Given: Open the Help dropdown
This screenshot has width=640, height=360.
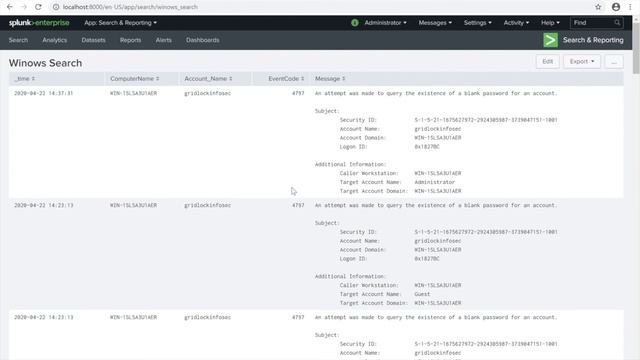Looking at the screenshot, I should point(550,23).
